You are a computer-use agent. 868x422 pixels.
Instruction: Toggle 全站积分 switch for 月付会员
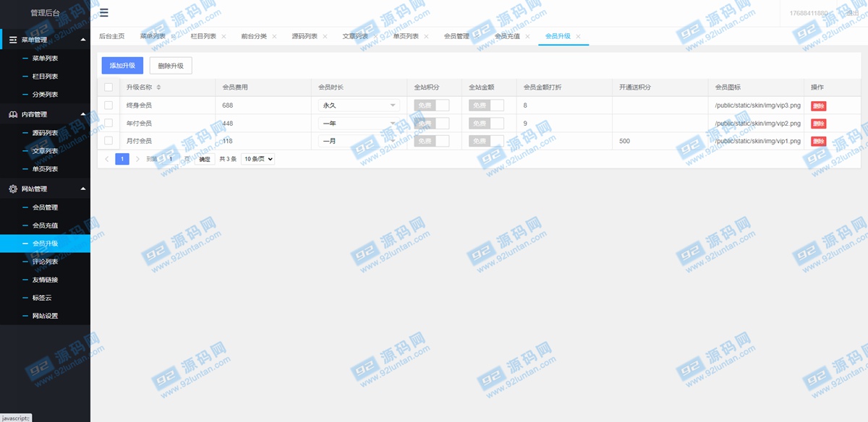click(432, 141)
